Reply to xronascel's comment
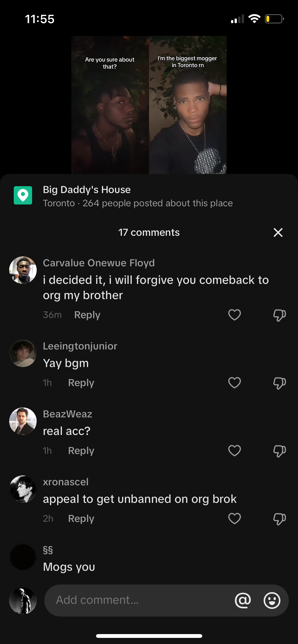Viewport: 298px width, 644px height. pos(81,519)
